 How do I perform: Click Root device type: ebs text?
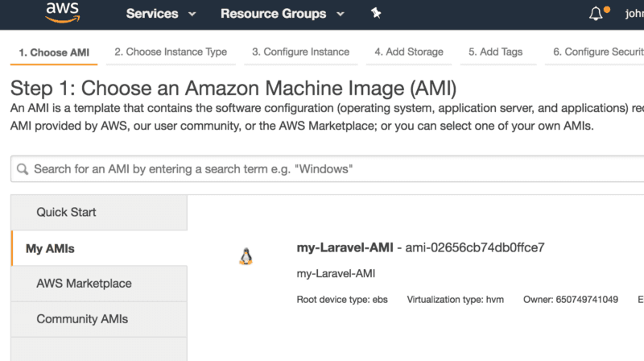[342, 300]
